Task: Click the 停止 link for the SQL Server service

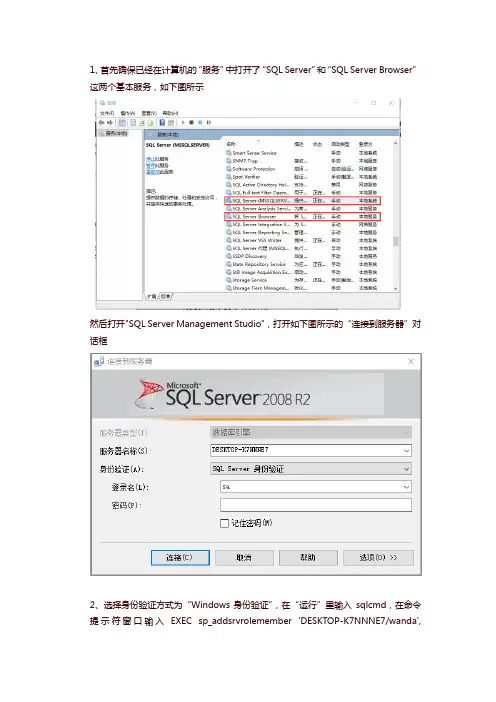Action: (151, 159)
